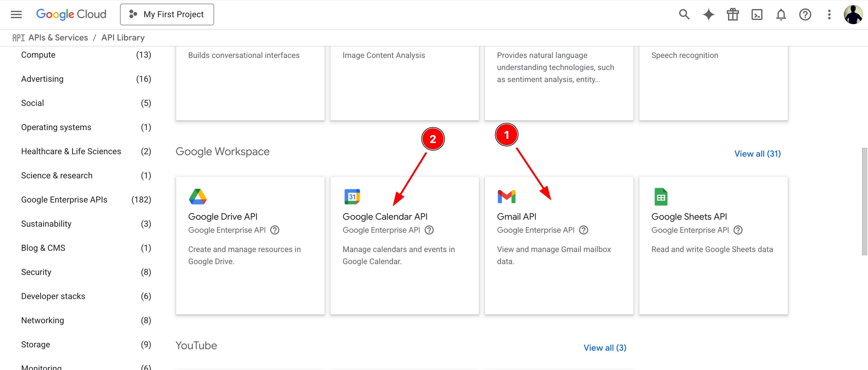Image resolution: width=868 pixels, height=370 pixels.
Task: Open the natural language understanding card
Action: pos(559,83)
